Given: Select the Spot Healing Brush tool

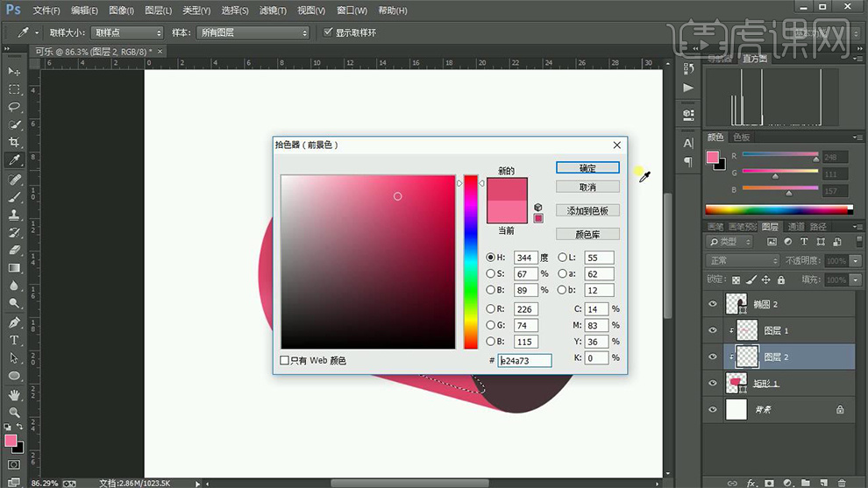Looking at the screenshot, I should pos(14,180).
